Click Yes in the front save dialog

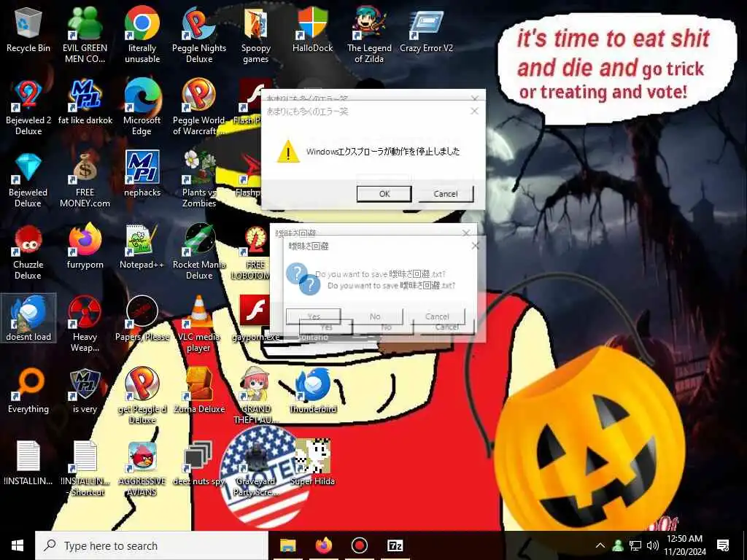[x=326, y=327]
